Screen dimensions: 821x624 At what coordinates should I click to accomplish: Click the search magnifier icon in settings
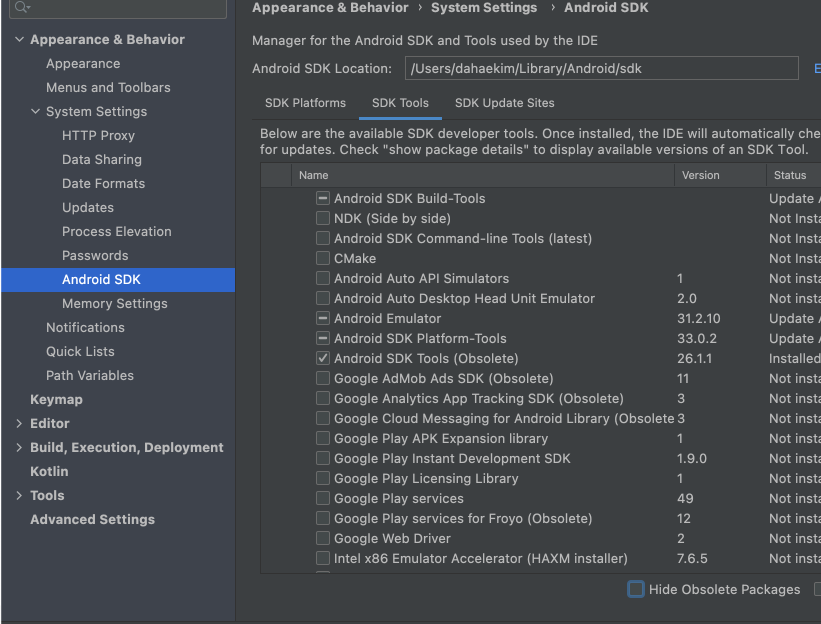click(22, 7)
